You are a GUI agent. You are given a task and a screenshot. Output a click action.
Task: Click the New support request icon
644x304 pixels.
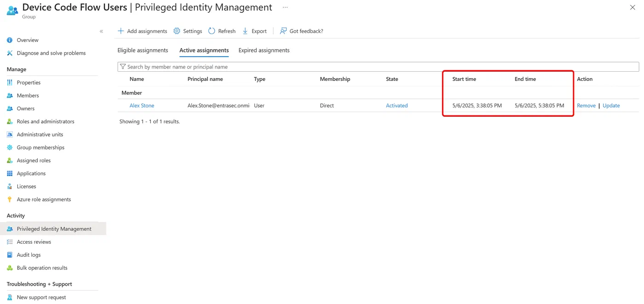click(x=10, y=297)
